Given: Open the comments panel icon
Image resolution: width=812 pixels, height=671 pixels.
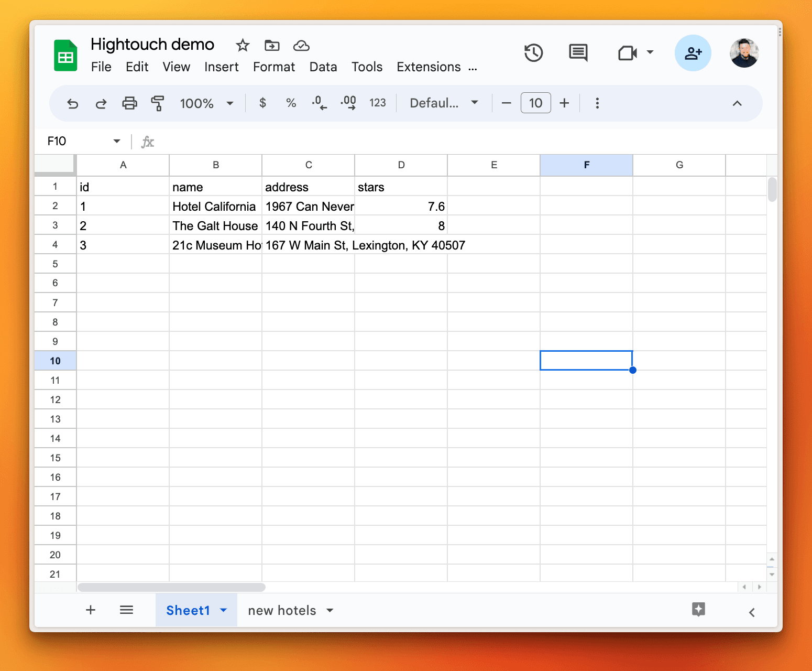Looking at the screenshot, I should tap(578, 53).
